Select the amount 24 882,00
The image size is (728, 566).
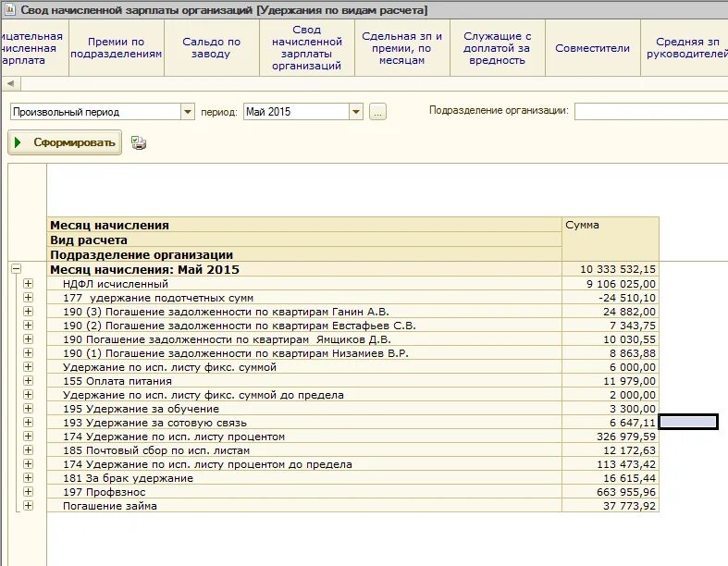click(x=611, y=312)
